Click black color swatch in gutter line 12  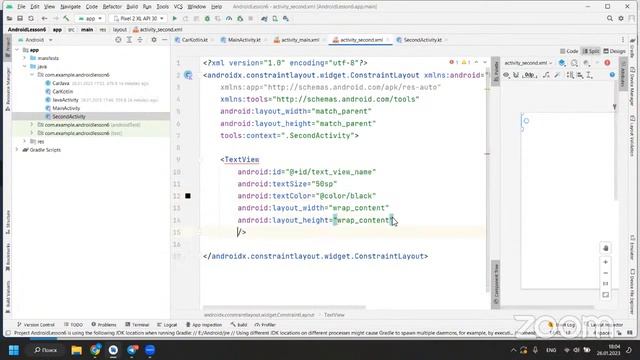(x=188, y=196)
